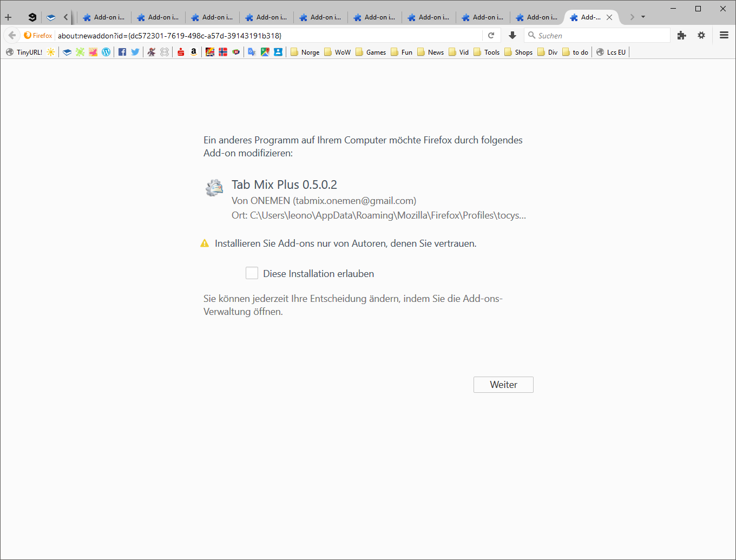
Task: Open the blue contacts bookmark icon
Action: click(278, 52)
